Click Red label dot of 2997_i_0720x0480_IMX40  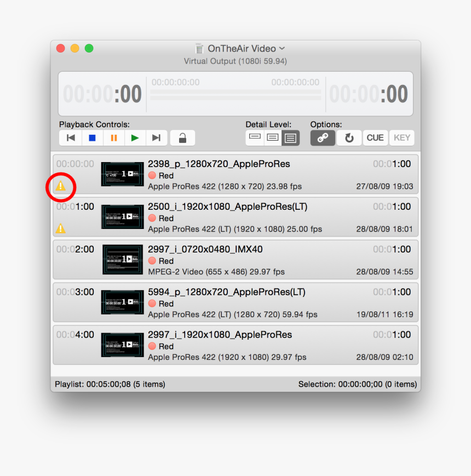152,261
